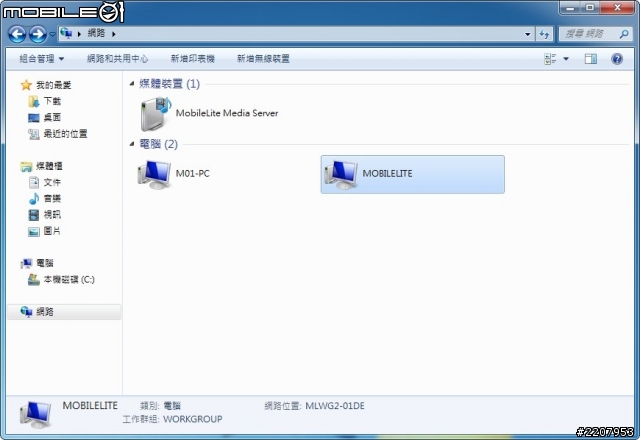Toggle the preview pane

(591, 59)
